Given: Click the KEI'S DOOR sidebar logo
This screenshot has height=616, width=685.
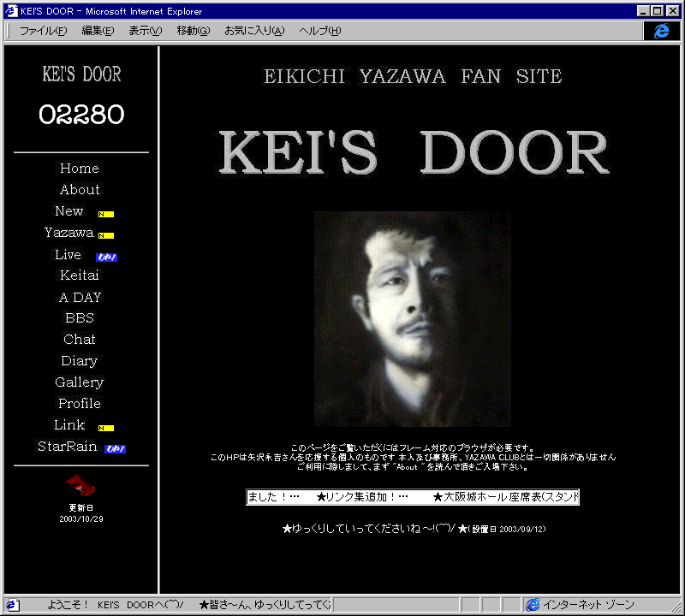Looking at the screenshot, I should point(81,74).
